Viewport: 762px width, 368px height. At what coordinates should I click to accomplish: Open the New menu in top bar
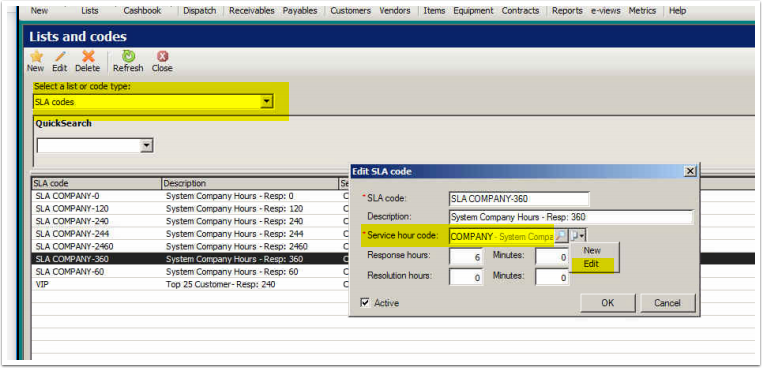pos(39,11)
